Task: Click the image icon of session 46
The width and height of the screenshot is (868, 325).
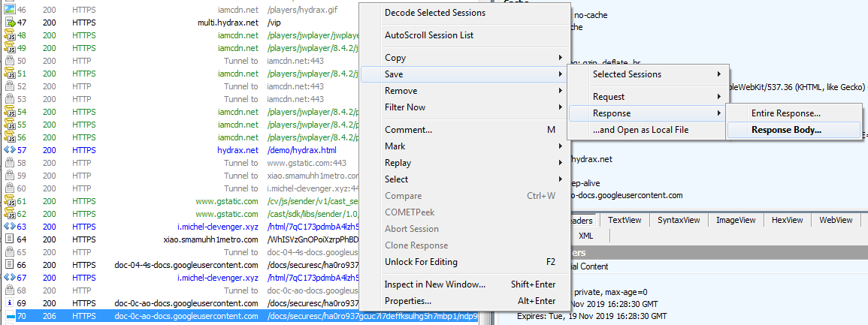Action: click(x=10, y=10)
